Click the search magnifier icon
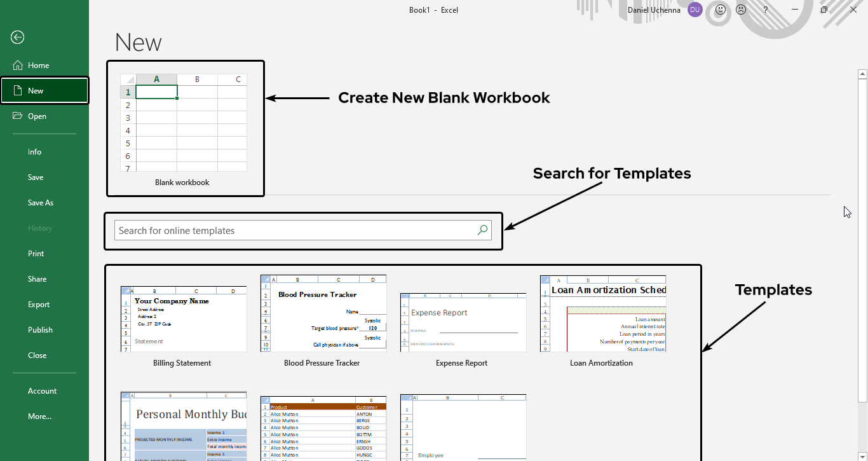868x461 pixels. coord(483,230)
